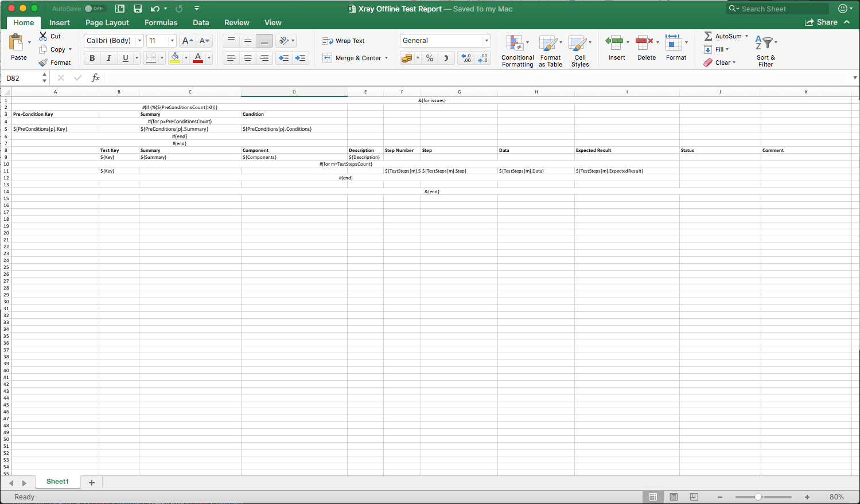Expand the Calibri font name dropdown
Viewport: 860px width, 504px height.
pos(139,41)
